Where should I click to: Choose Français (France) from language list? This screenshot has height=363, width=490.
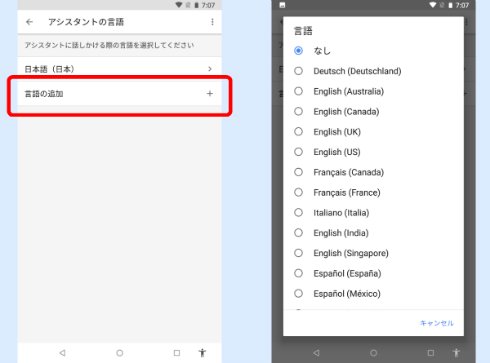347,192
